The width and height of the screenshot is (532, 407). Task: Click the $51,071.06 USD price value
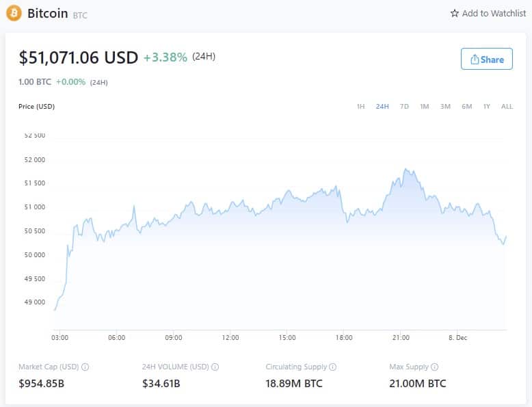tap(79, 58)
